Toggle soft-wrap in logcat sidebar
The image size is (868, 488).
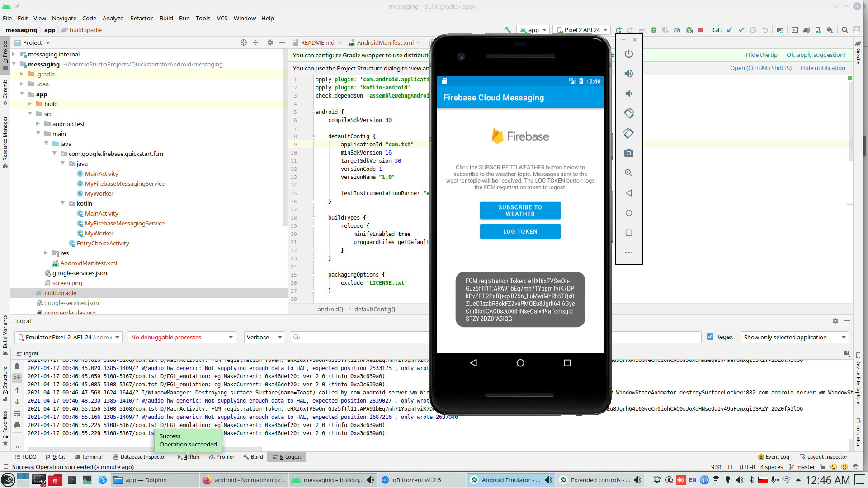tap(17, 413)
